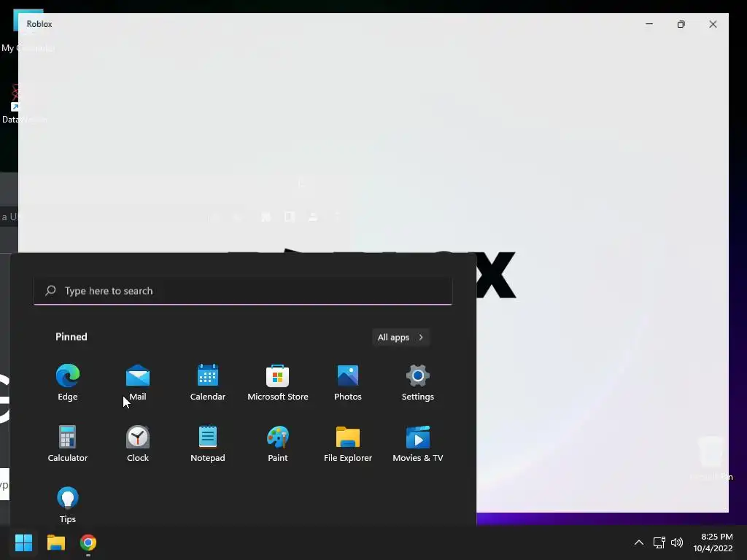This screenshot has height=560, width=747.
Task: Launch the Calculator app
Action: (68, 444)
